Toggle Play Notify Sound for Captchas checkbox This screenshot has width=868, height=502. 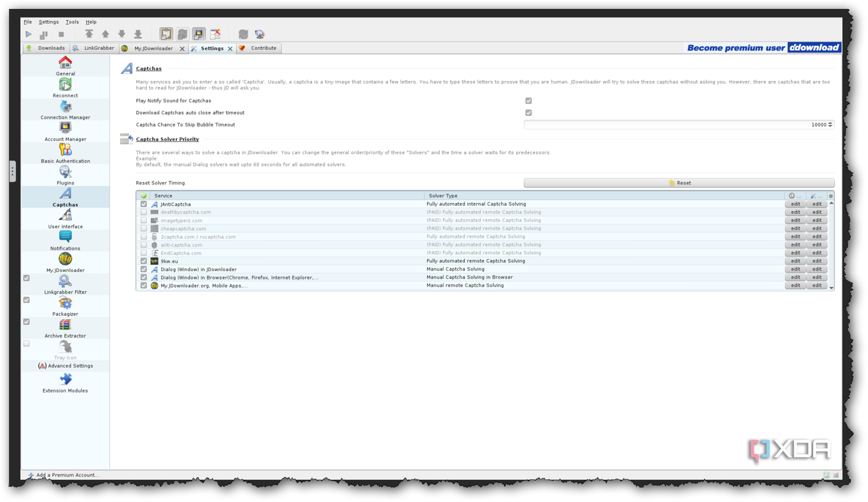point(529,101)
